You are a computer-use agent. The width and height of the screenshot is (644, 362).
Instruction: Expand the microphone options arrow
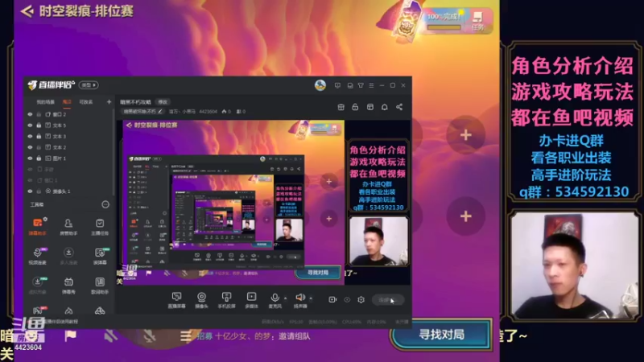[x=286, y=298]
